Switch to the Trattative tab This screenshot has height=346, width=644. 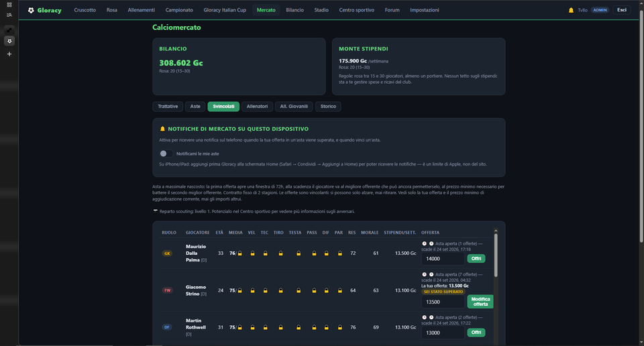click(168, 107)
